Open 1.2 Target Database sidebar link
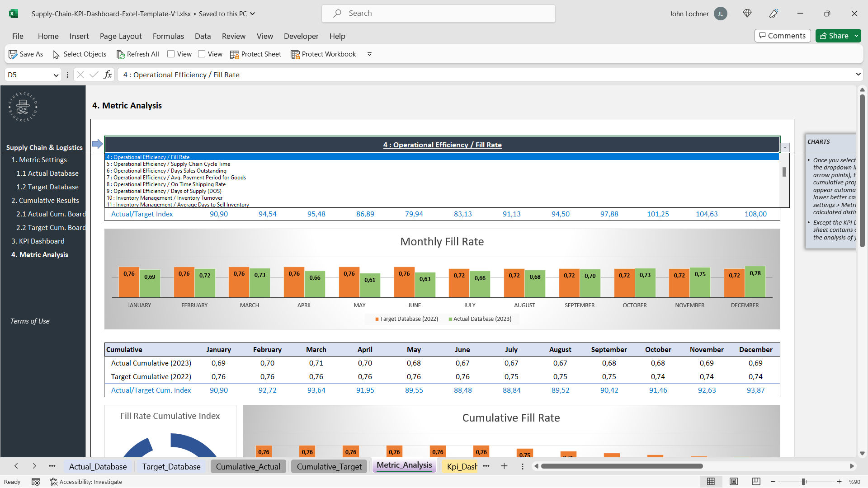This screenshot has height=488, width=868. pyautogui.click(x=47, y=187)
